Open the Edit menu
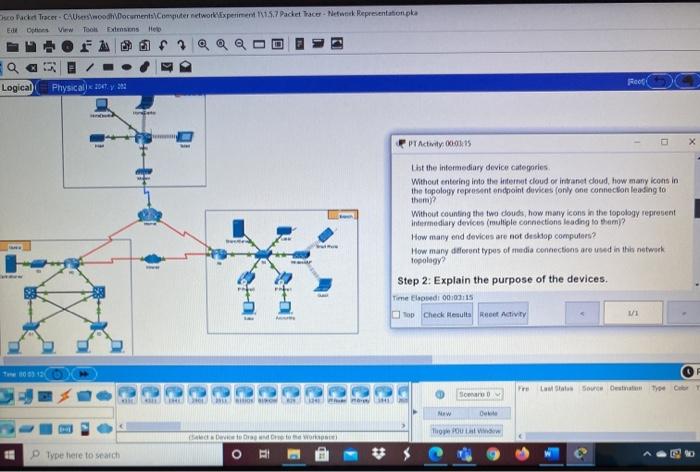This screenshot has width=700, height=472. 12,30
